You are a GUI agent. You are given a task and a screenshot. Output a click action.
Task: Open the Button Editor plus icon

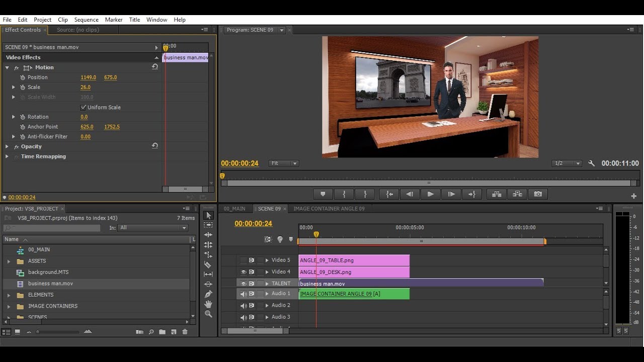pyautogui.click(x=633, y=196)
